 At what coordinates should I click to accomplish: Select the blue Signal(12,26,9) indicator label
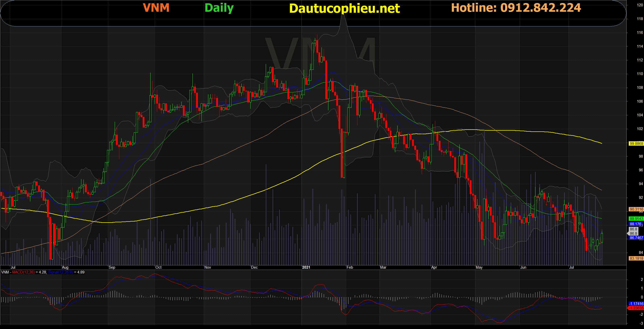(60, 272)
